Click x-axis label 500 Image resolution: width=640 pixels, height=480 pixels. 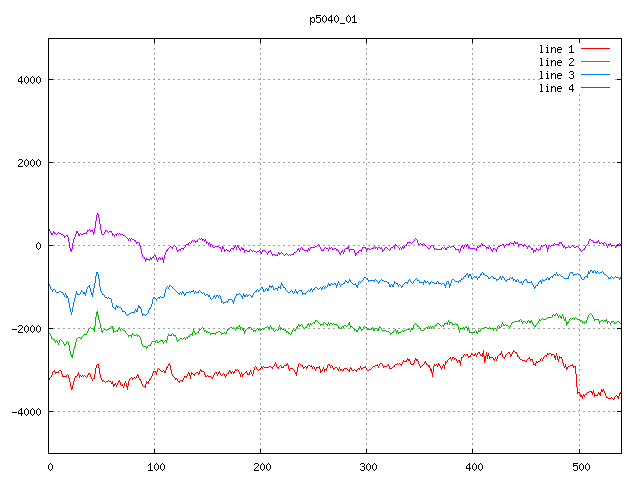[x=581, y=467]
